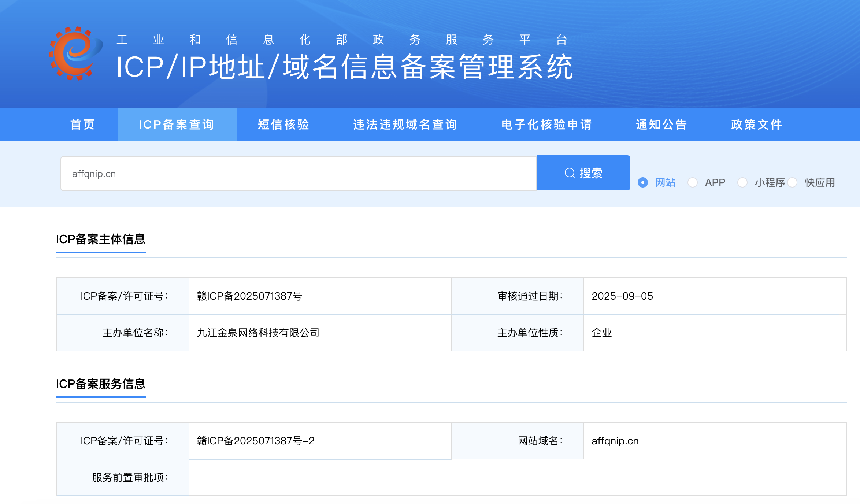Choose the 快应用 radio option

tap(792, 182)
